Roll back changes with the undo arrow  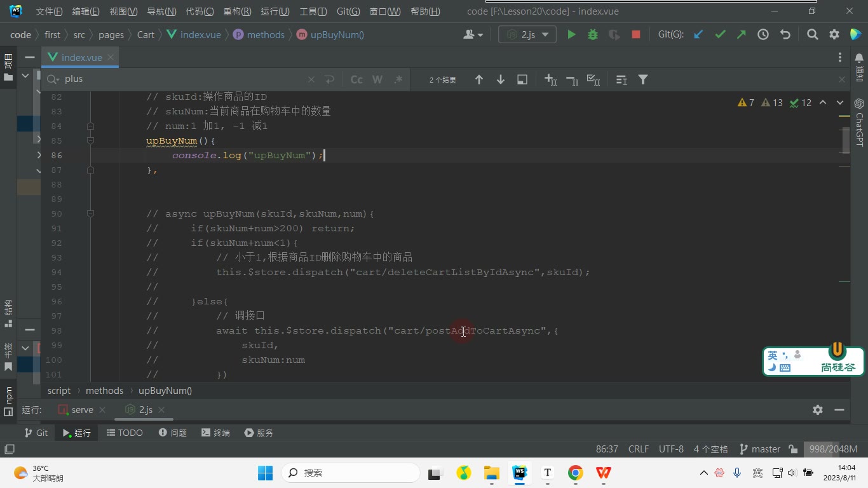[x=785, y=35]
